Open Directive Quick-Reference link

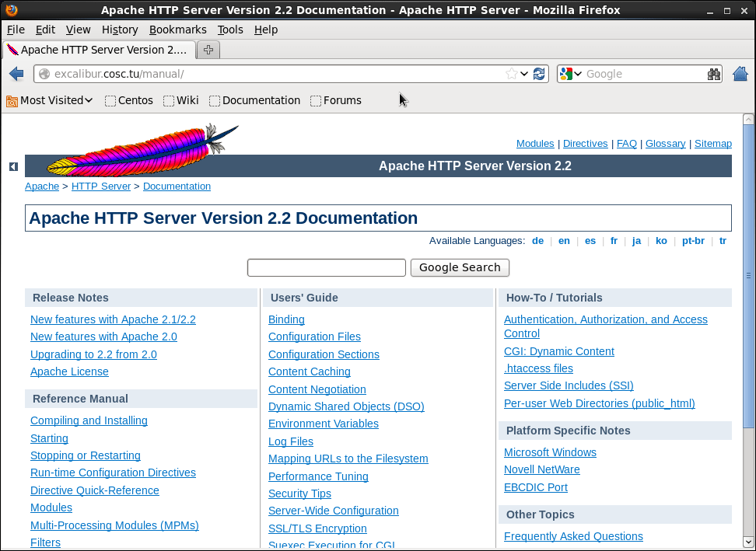click(95, 490)
